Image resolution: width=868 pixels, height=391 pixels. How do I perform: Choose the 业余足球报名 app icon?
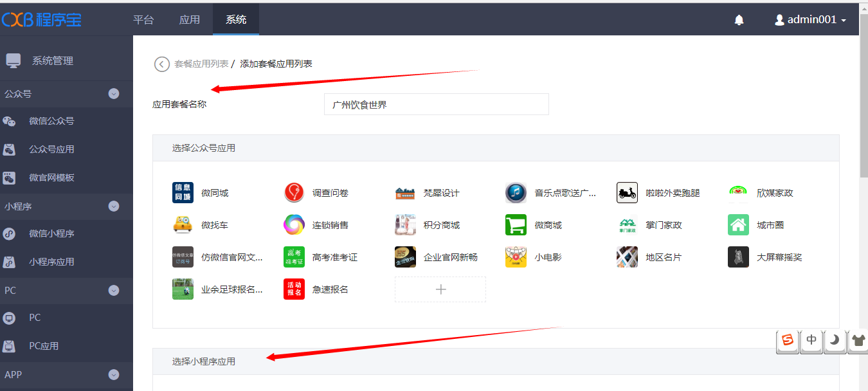(x=183, y=289)
